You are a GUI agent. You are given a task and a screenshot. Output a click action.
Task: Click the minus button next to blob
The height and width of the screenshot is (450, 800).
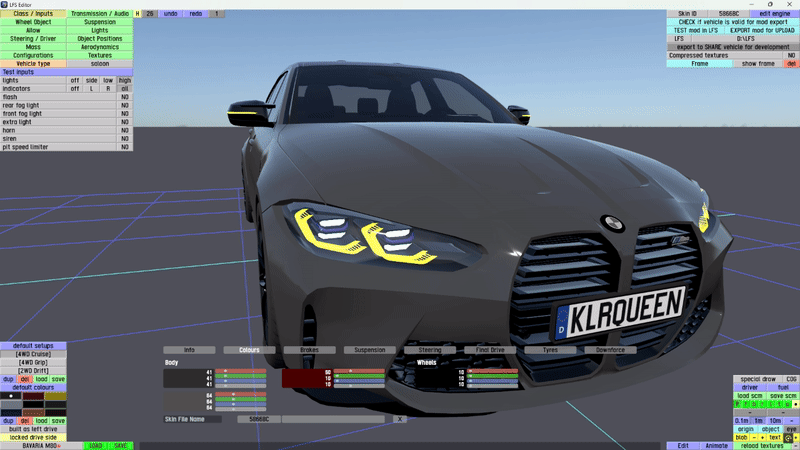[754, 438]
